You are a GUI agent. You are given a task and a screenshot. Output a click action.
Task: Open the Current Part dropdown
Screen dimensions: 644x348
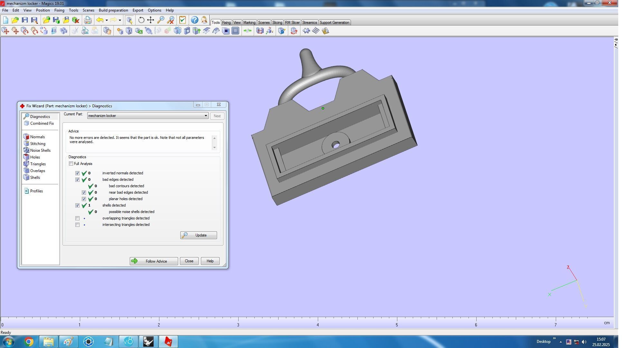tap(205, 116)
